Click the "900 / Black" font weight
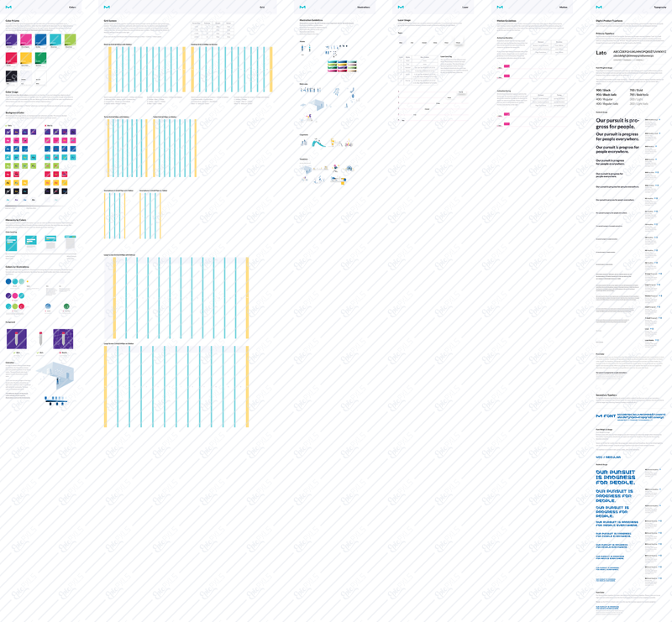The image size is (672, 622). 603,91
